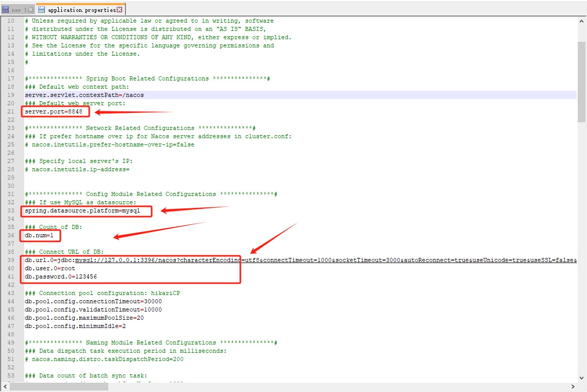Screen dimensions: 587x392
Task: Click the Network Related Configurations header
Action: coord(140,128)
